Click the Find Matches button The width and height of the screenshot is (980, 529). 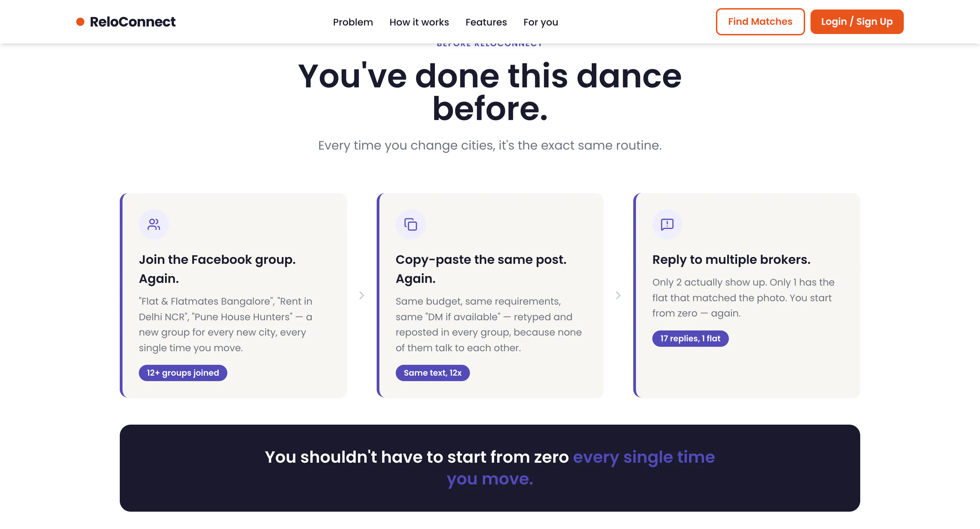(760, 22)
